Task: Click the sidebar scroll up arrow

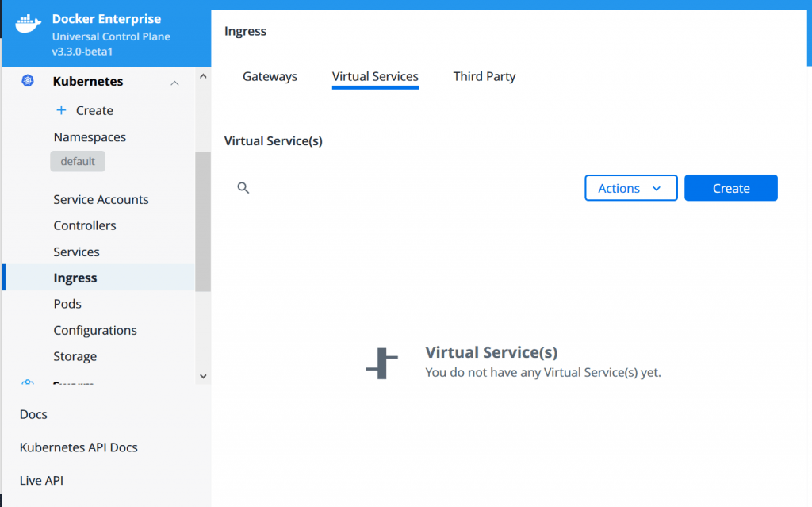Action: (203, 76)
